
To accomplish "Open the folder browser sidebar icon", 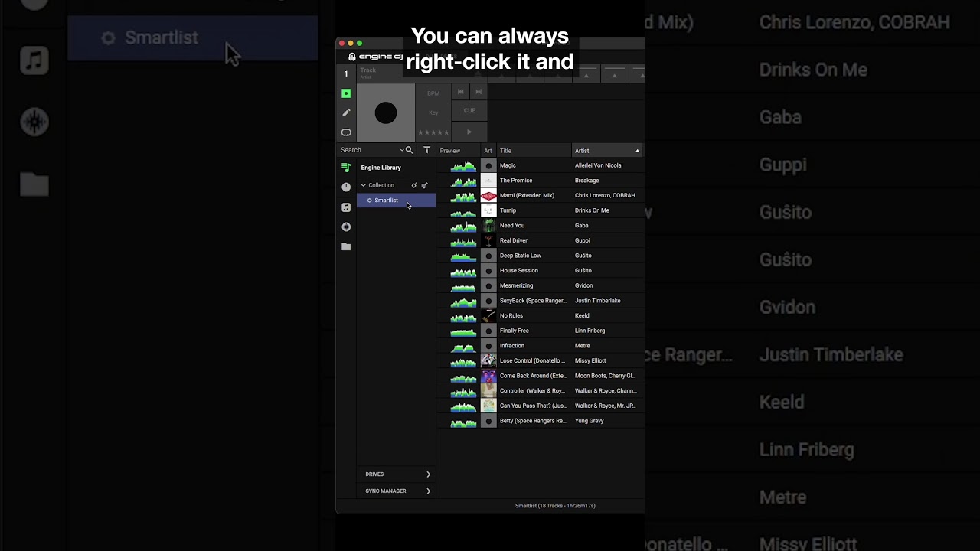I will click(x=346, y=247).
